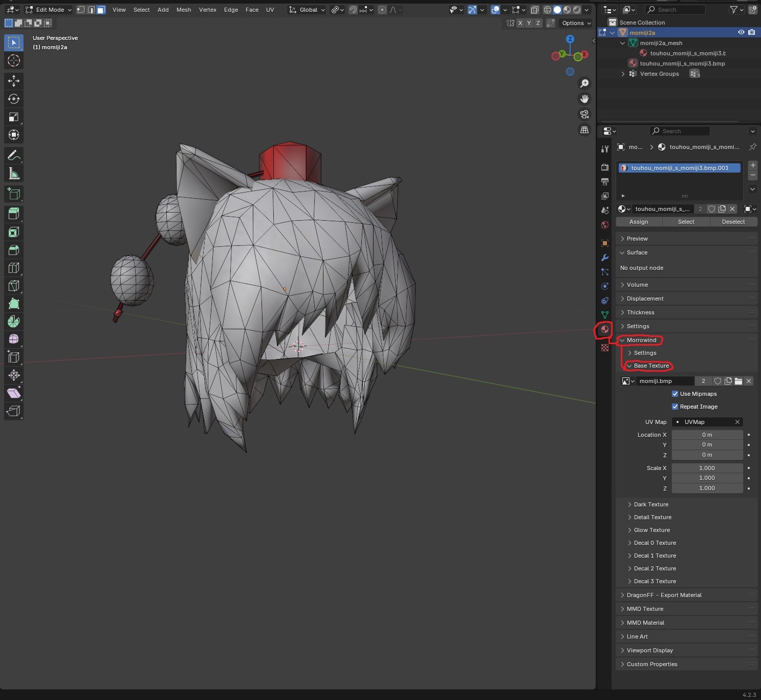
Task: Expand the Glow Texture section
Action: click(651, 530)
